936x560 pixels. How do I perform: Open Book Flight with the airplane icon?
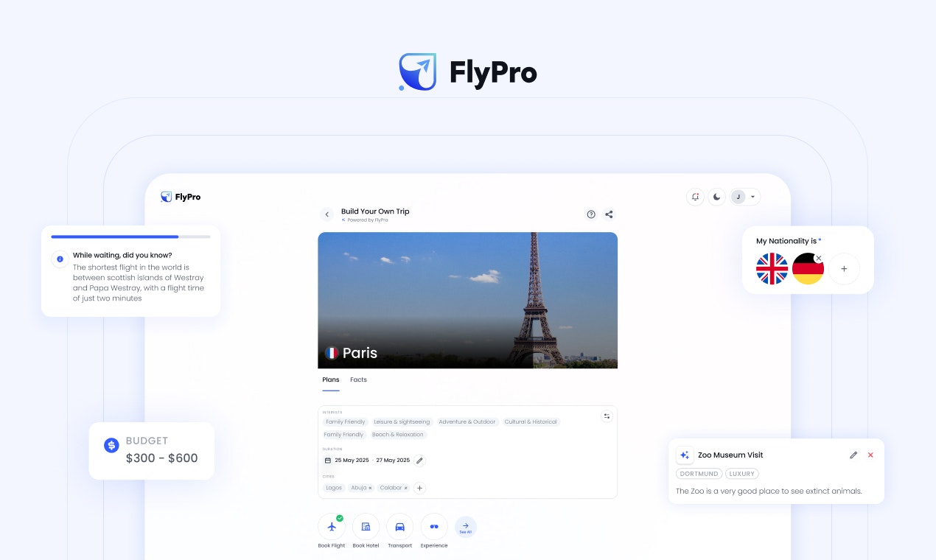pos(332,527)
